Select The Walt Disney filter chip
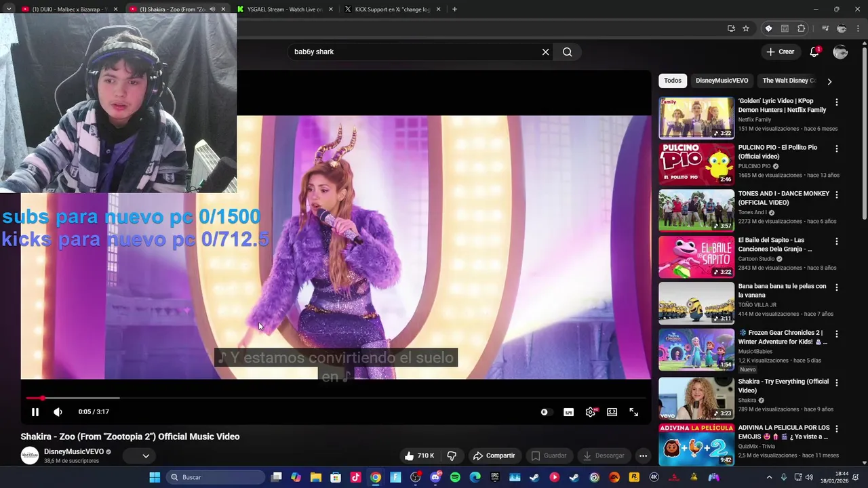Image resolution: width=868 pixels, height=488 pixels. tap(788, 81)
